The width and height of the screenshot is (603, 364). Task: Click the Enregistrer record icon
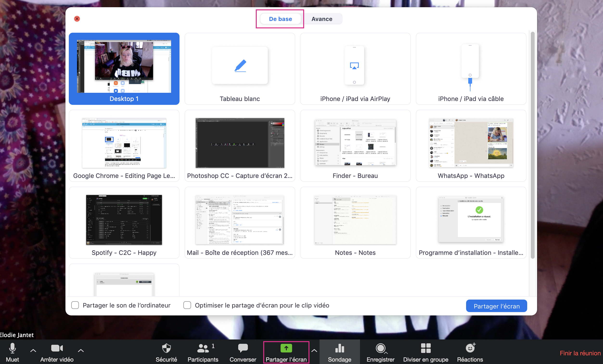(380, 348)
